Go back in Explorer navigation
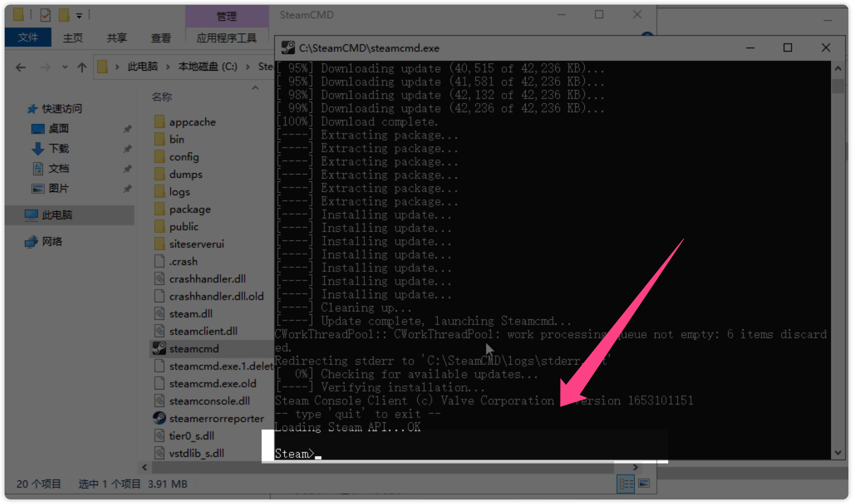The image size is (853, 504). click(x=21, y=67)
